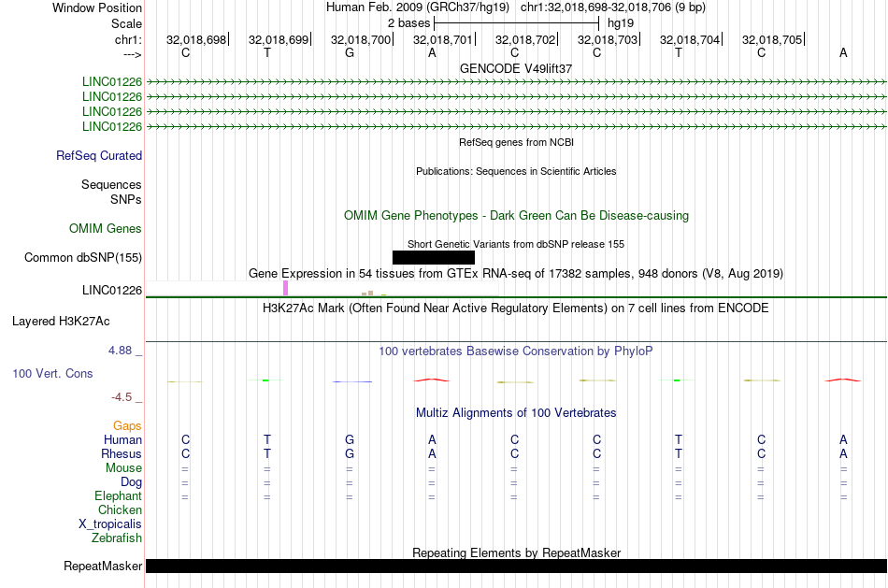Open the RefSeq Curated track label
This screenshot has height=588, width=888.
[x=98, y=156]
